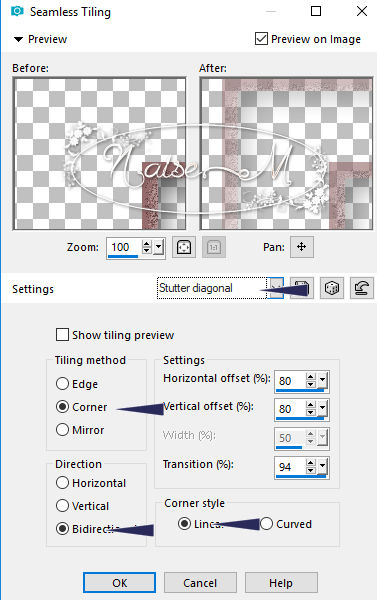
Task: Select the Horizontal direction option
Action: (62, 483)
